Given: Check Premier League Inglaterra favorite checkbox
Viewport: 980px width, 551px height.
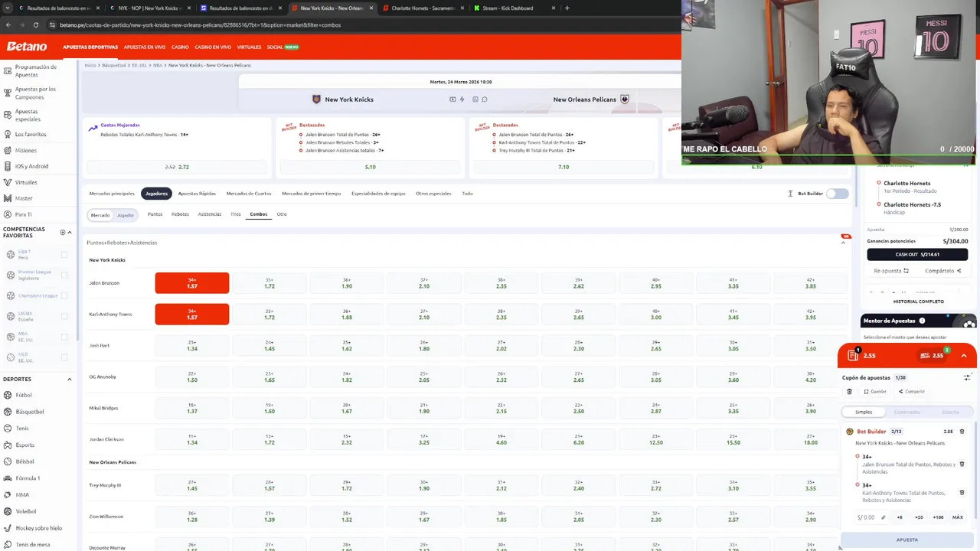Looking at the screenshot, I should click(64, 275).
